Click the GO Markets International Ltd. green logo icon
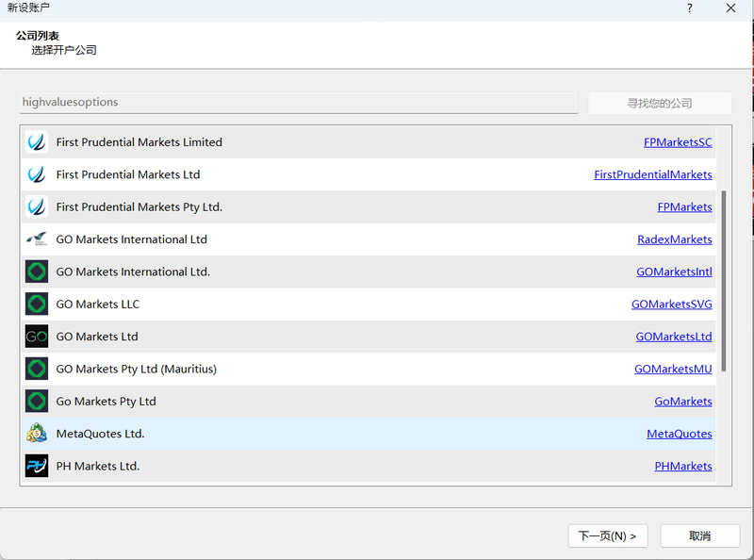Screen dimensions: 754x560 37,272
